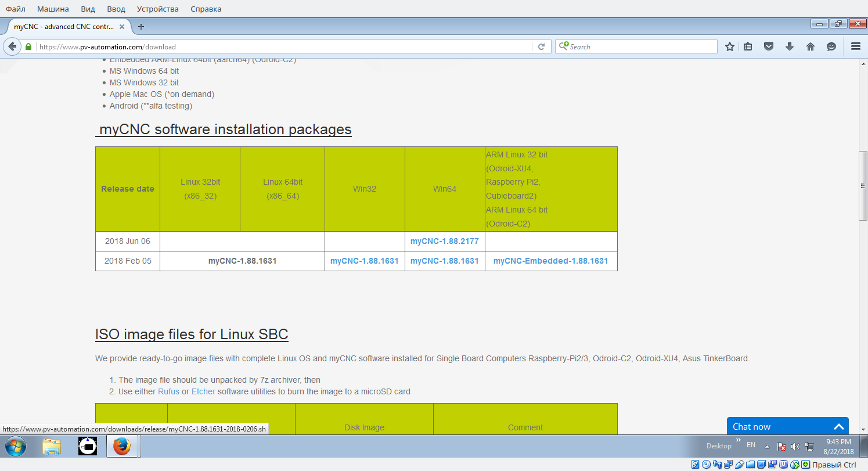This screenshot has height=471, width=868.
Task: Open the Устройства menu
Action: coord(158,9)
